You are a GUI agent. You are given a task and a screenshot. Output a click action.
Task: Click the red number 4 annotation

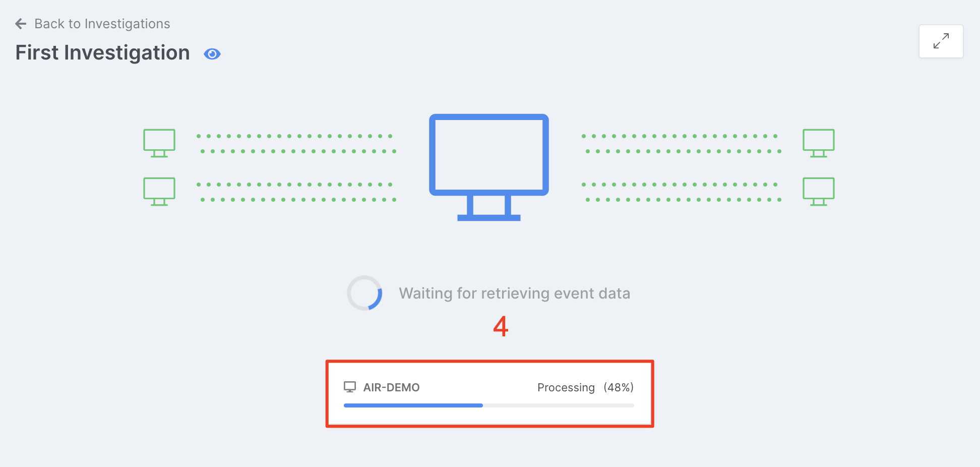[501, 326]
